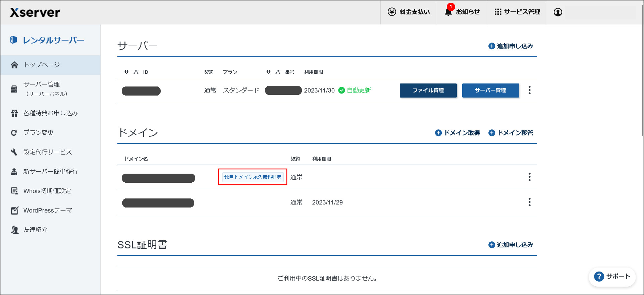Select トップページ in the sidebar

pos(50,65)
